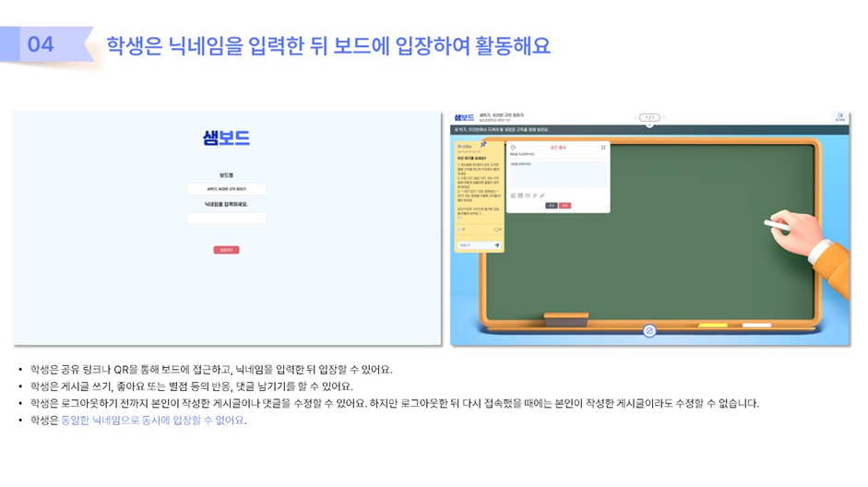The image size is (868, 487).
Task: Click send arrow icon in comment box
Action: click(497, 245)
